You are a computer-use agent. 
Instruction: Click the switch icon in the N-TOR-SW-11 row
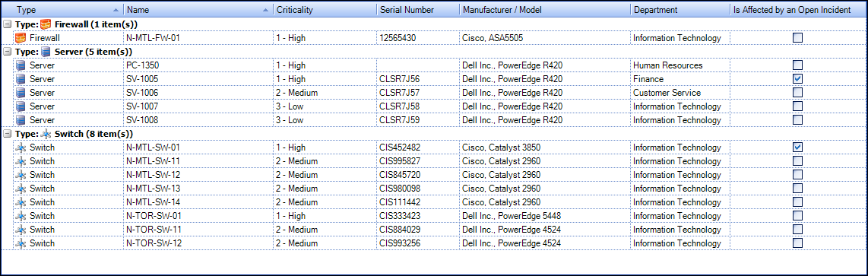[x=21, y=230]
